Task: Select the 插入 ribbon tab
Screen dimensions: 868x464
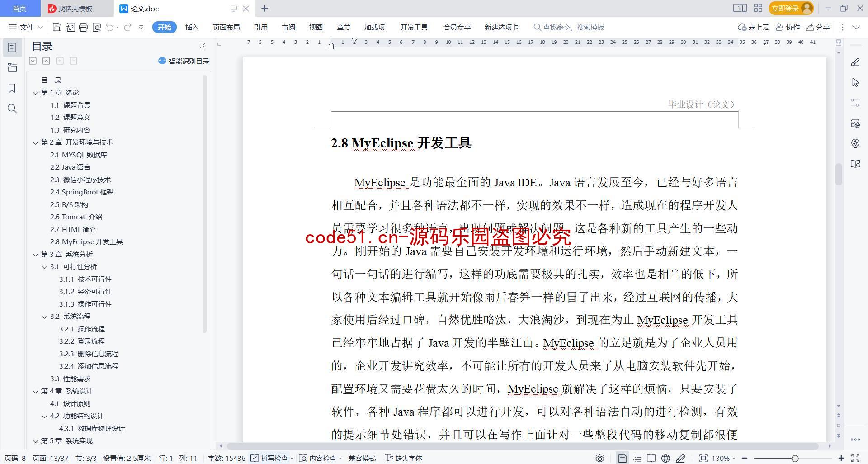Action: point(192,27)
